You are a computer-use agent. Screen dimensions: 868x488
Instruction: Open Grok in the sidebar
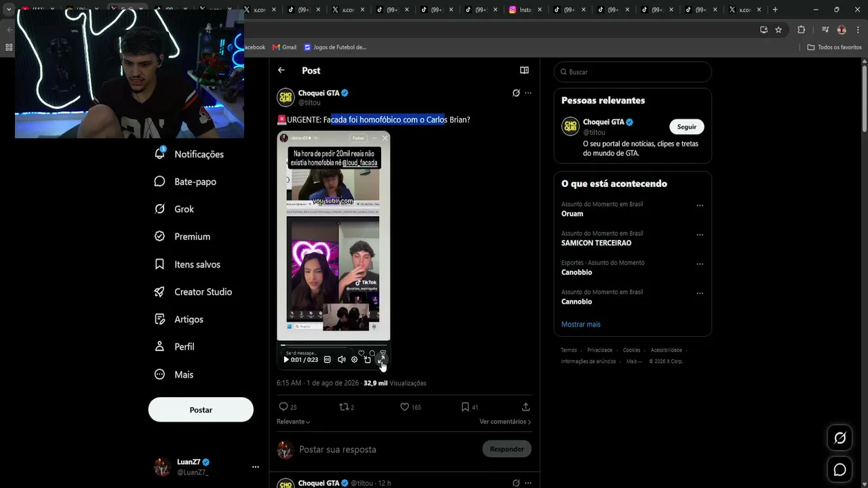pos(174,209)
